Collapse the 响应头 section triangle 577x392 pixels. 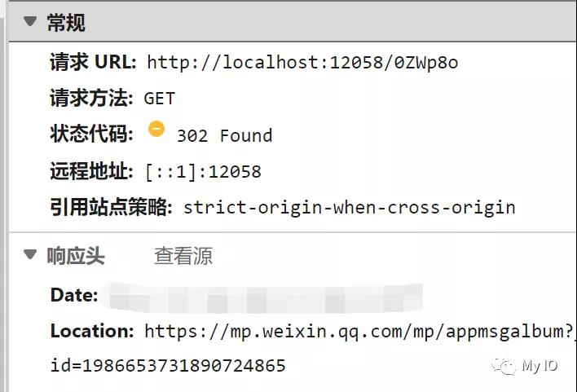coord(30,254)
